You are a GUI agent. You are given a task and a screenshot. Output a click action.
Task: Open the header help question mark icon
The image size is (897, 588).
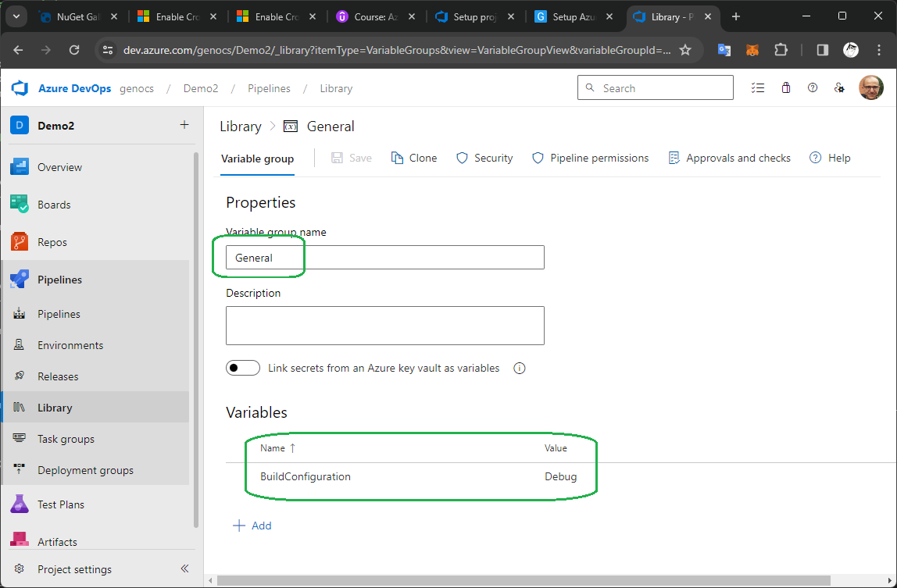[813, 88]
